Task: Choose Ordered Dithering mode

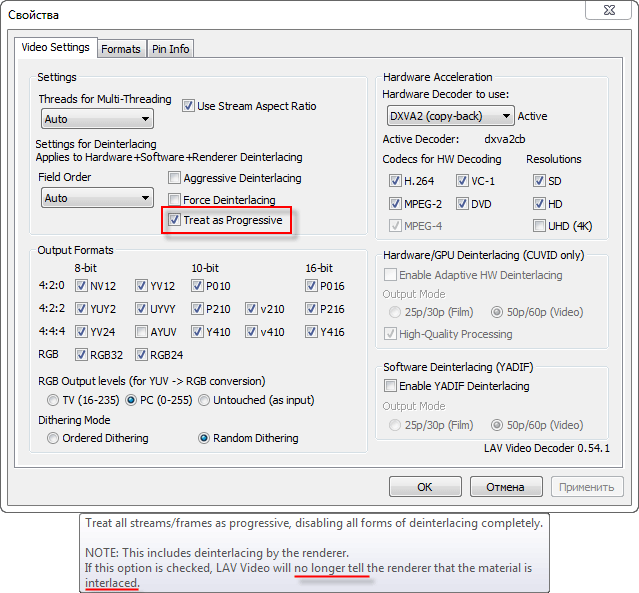Action: [x=52, y=438]
